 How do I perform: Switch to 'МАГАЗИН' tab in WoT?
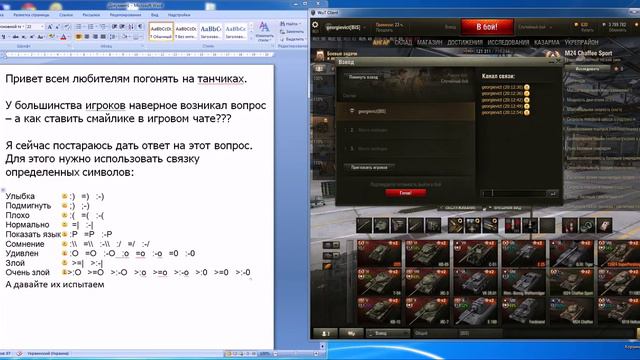pos(429,42)
